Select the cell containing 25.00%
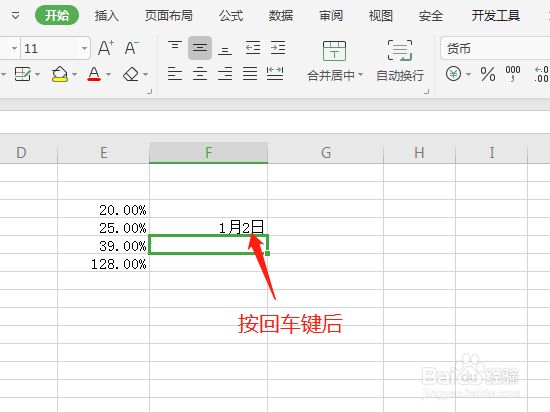550x412 pixels. (x=103, y=227)
